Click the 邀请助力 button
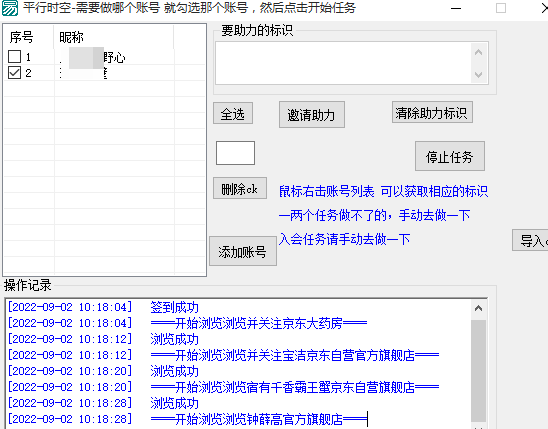The height and width of the screenshot is (429, 548). 312,115
